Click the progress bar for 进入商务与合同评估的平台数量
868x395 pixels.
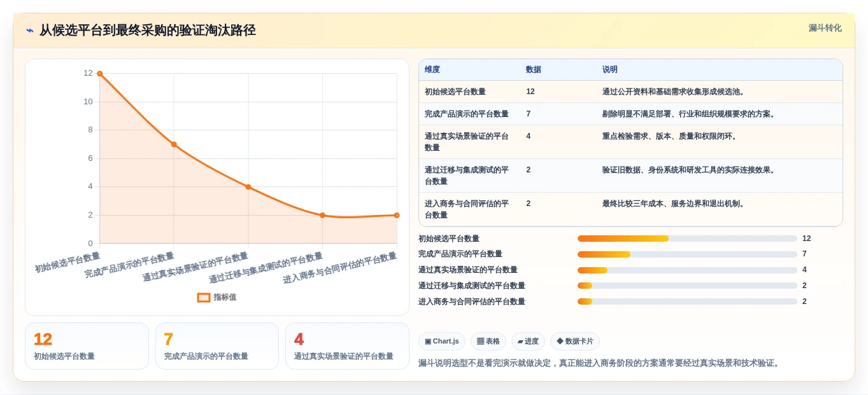tap(687, 302)
